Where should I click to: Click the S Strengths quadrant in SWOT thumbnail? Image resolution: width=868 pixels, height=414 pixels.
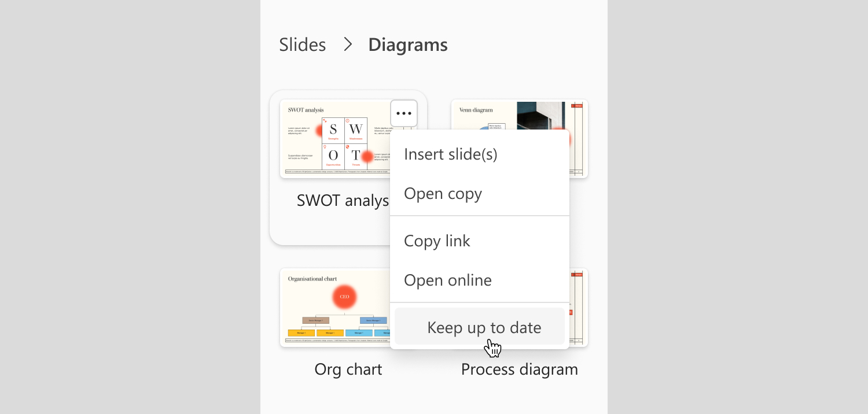tap(333, 131)
